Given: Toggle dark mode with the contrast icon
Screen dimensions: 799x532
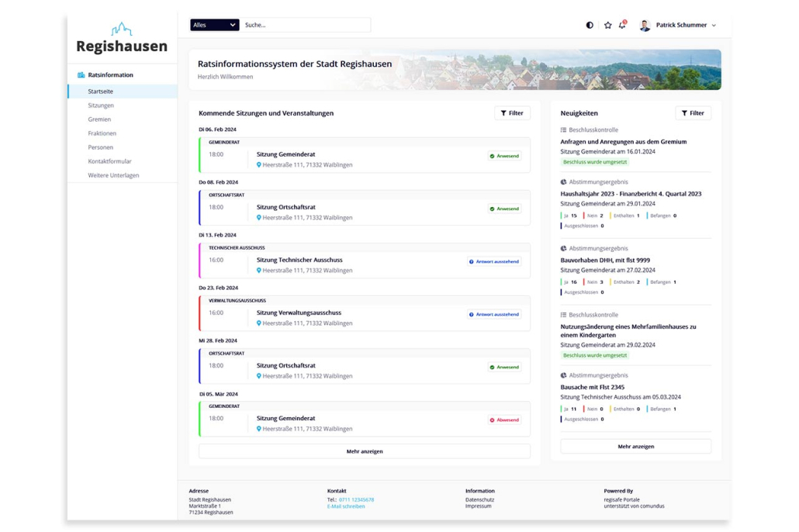Looking at the screenshot, I should coord(590,25).
